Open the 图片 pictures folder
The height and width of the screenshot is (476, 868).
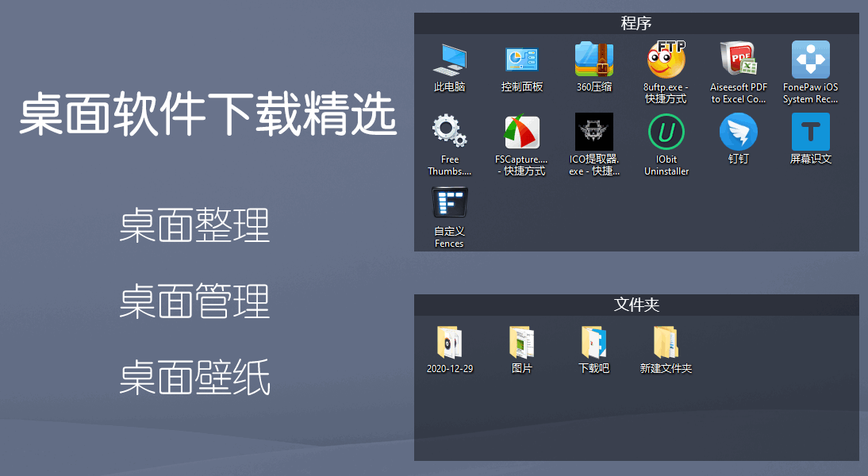521,343
